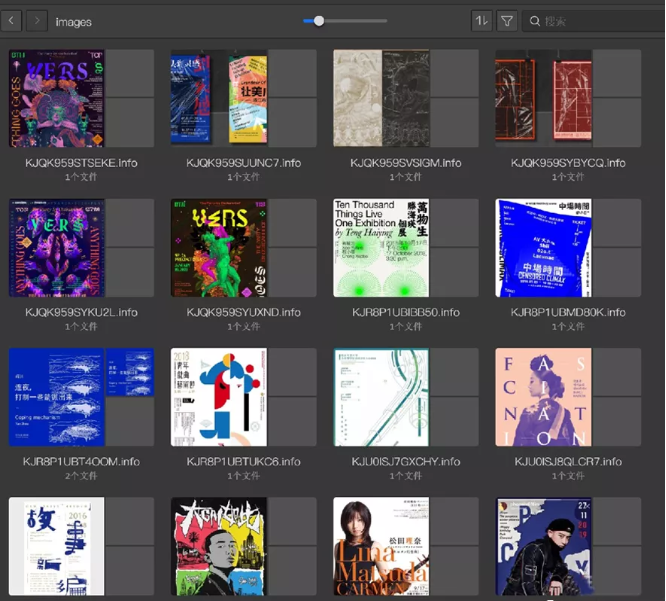Click the KJR8P1UBTUKC6.info folder name
The height and width of the screenshot is (601, 666).
pos(243,462)
